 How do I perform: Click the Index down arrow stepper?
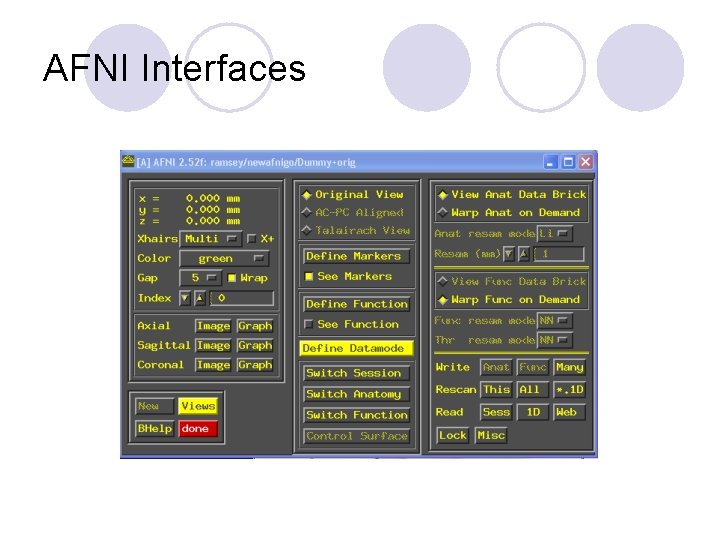tap(185, 298)
